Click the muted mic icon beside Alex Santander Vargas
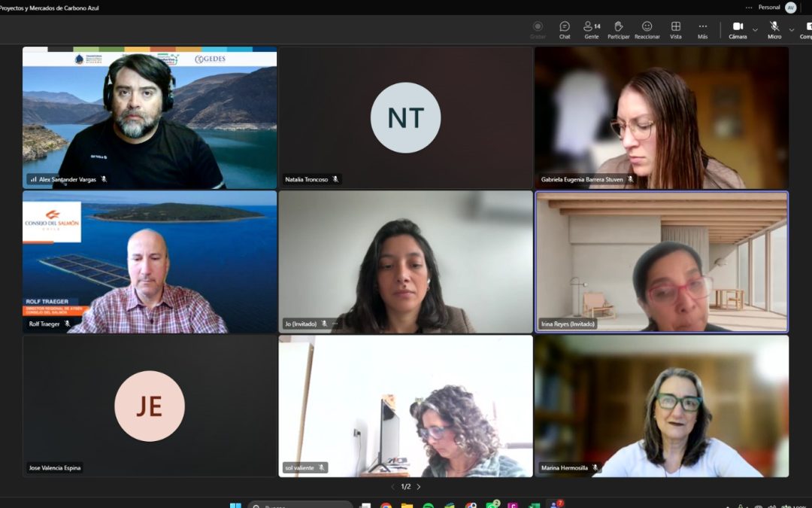812x508 pixels. click(104, 179)
